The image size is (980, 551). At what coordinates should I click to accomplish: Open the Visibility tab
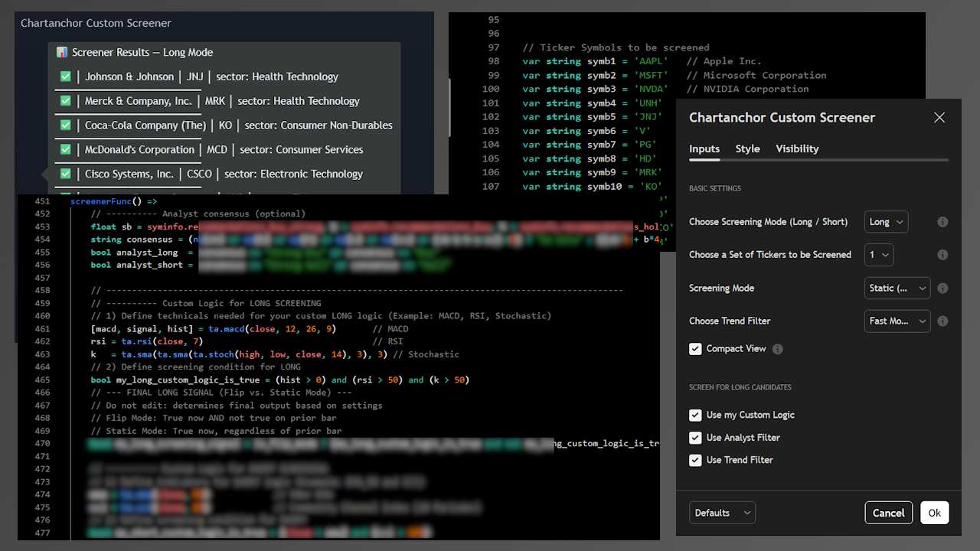tap(797, 148)
